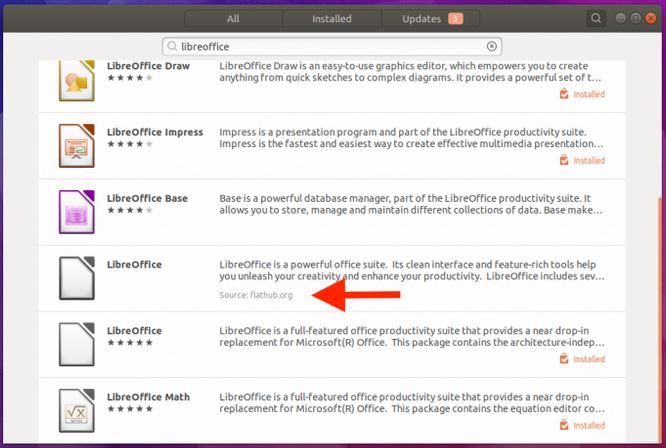Click the Flathub LibreOffice app icon
The height and width of the screenshot is (448, 666).
(77, 278)
